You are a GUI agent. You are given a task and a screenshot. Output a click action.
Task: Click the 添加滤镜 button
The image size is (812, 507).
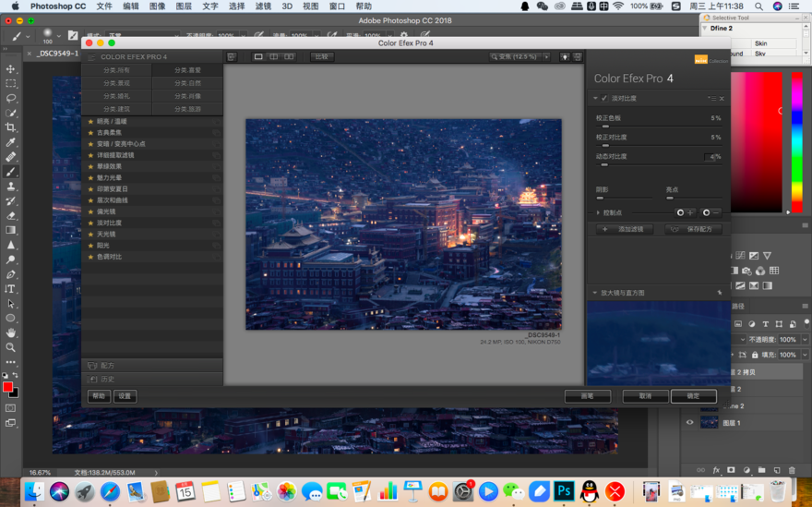(625, 229)
